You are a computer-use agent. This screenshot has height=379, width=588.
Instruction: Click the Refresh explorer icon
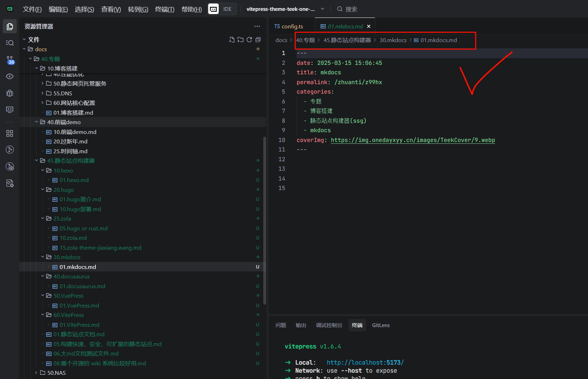coord(249,40)
